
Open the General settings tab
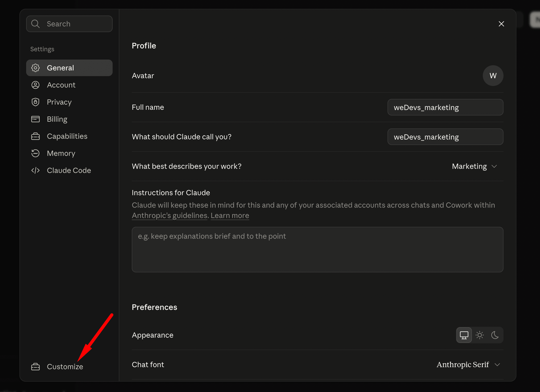[69, 68]
